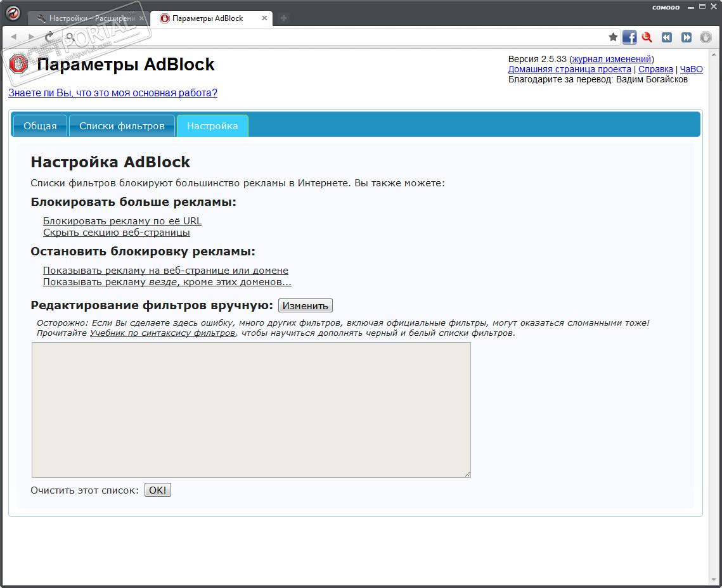Click Скрыть секцию веб-страницы link

[x=117, y=233]
